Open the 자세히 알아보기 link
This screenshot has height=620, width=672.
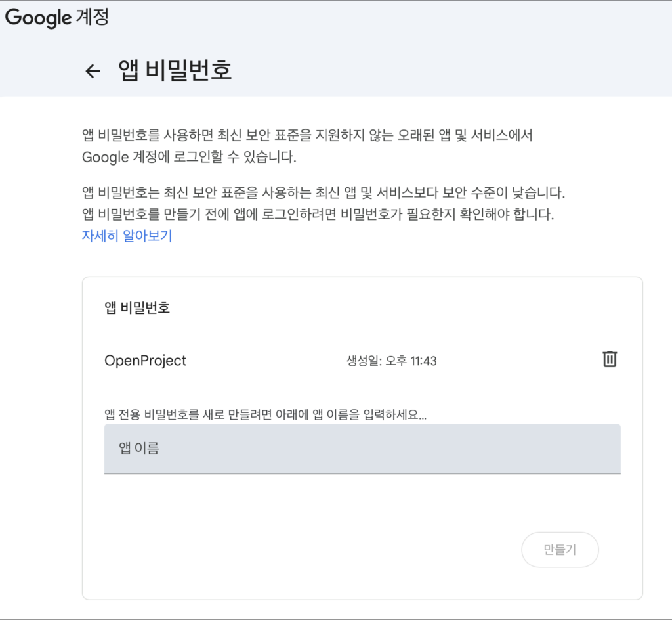127,236
